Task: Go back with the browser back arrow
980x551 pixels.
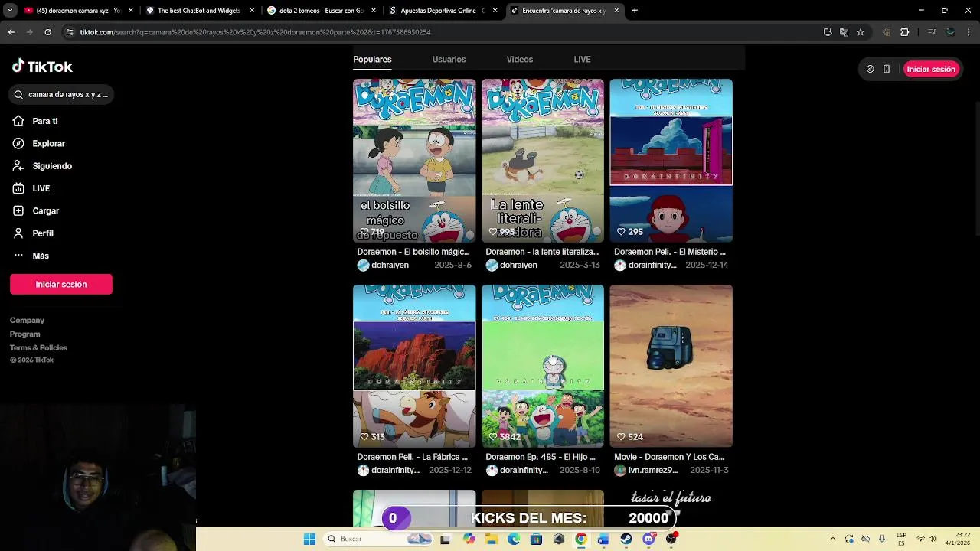Action: point(11,32)
